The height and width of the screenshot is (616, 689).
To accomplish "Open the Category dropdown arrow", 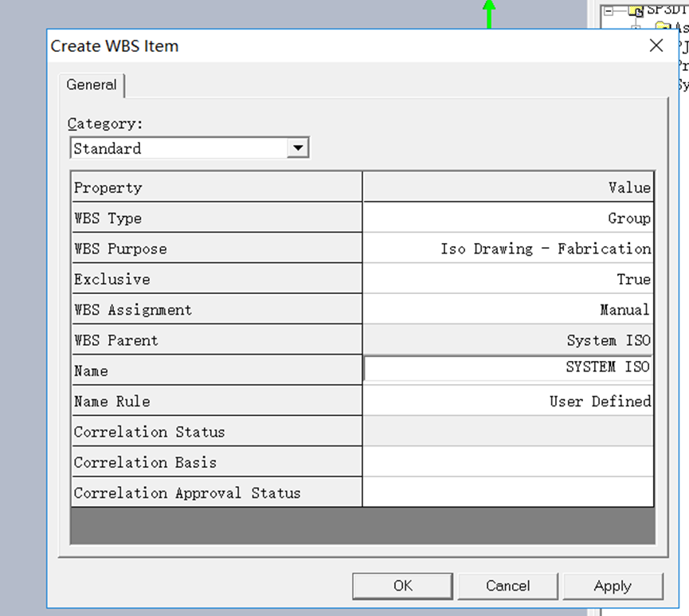I will point(298,148).
